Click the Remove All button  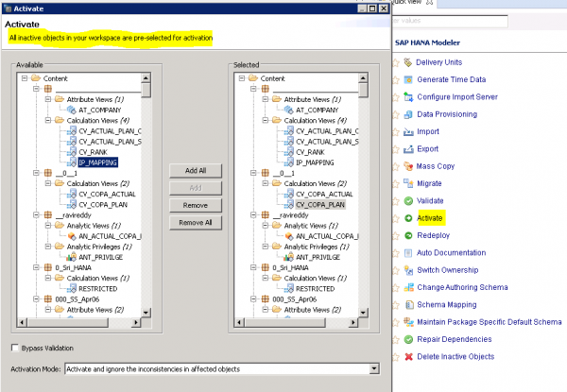(x=196, y=223)
